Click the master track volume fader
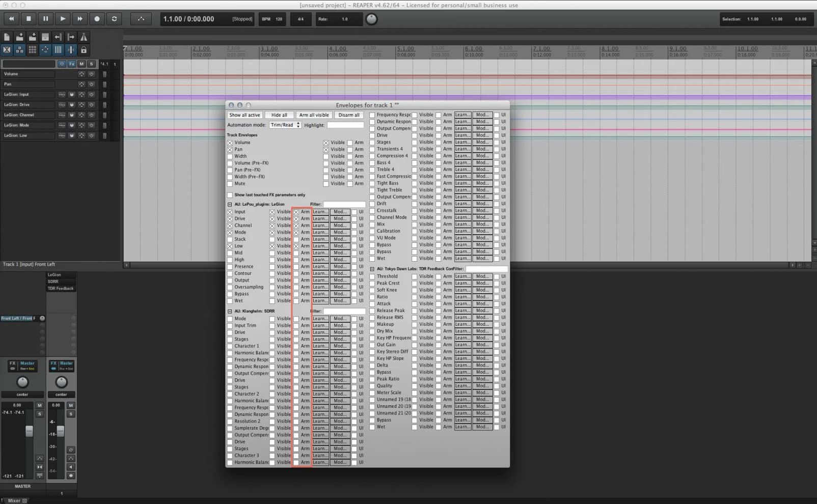The width and height of the screenshot is (817, 504). pyautogui.click(x=29, y=431)
